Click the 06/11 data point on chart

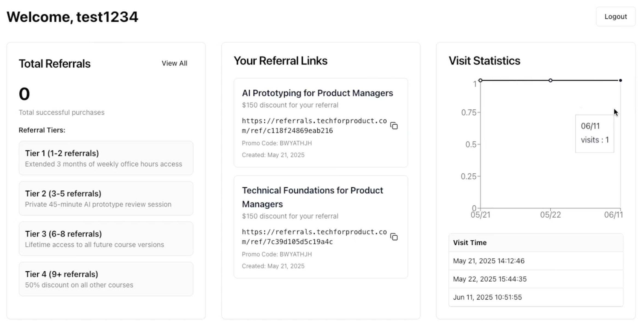click(x=621, y=80)
